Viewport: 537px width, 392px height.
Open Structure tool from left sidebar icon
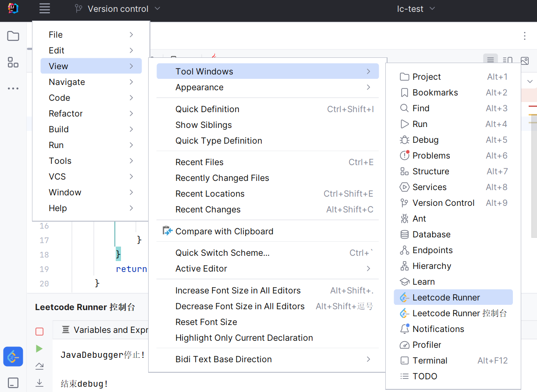(x=13, y=62)
